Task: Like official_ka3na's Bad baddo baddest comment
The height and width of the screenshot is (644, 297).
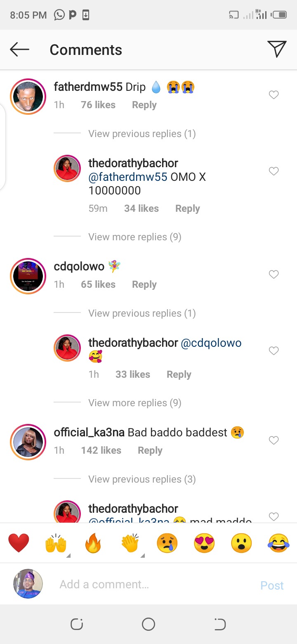Action: pos(274,440)
